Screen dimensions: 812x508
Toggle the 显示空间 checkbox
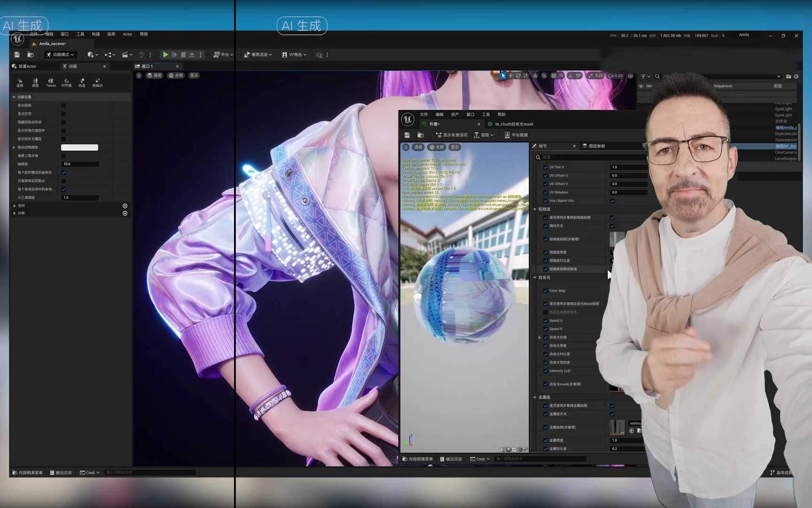tap(63, 114)
